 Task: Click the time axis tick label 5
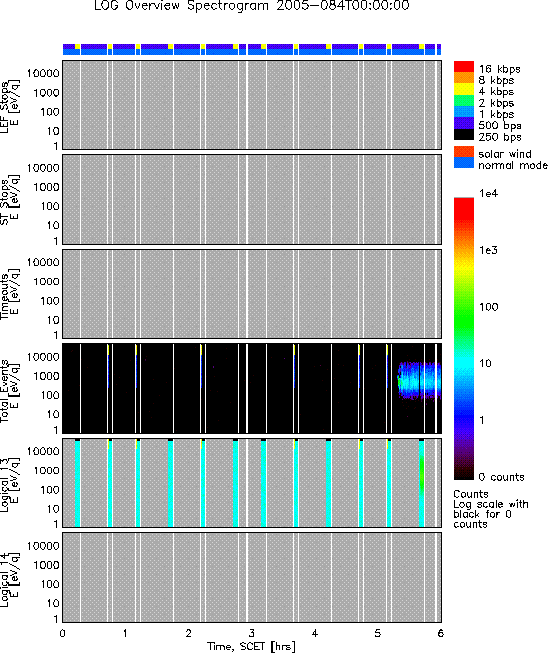[378, 633]
